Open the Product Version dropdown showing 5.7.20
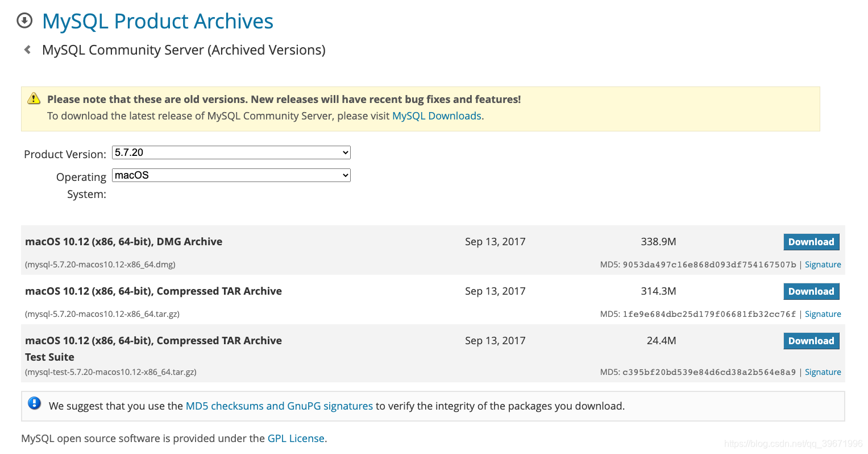 pos(231,152)
